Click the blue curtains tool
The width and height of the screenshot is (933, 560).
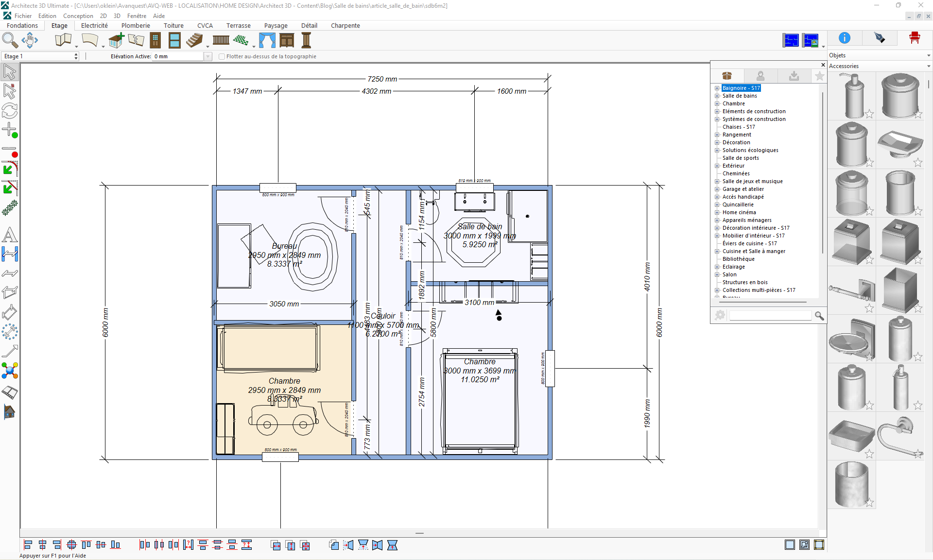point(267,40)
